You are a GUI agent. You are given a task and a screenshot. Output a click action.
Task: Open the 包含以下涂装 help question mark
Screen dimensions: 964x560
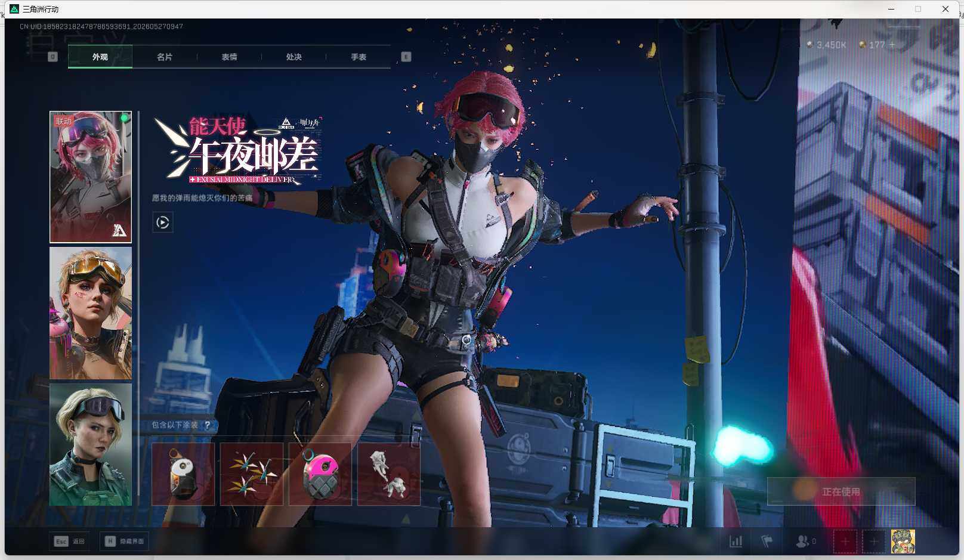[x=207, y=425]
